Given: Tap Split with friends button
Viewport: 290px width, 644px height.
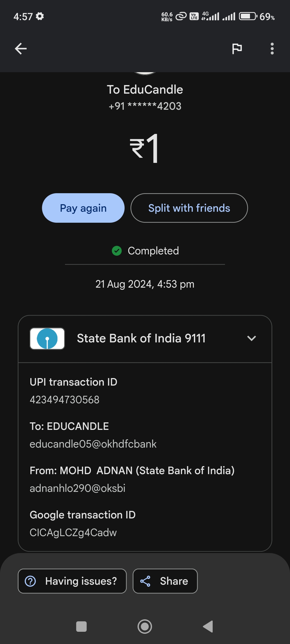Looking at the screenshot, I should coord(189,208).
